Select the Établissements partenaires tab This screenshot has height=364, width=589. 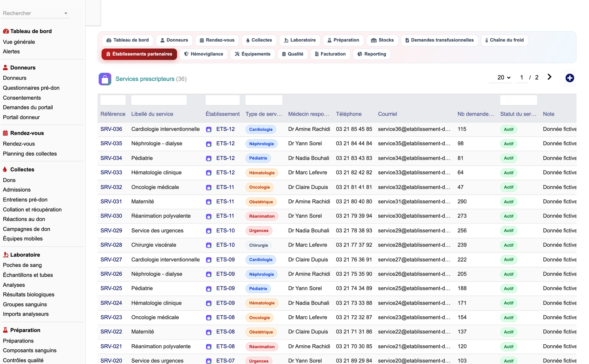click(139, 54)
